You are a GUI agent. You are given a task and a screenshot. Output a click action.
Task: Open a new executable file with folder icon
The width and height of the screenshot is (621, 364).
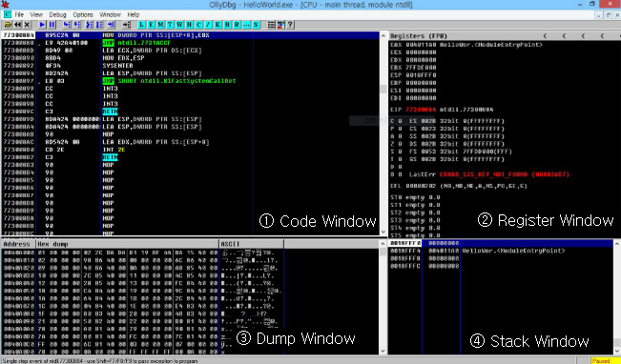click(8, 25)
